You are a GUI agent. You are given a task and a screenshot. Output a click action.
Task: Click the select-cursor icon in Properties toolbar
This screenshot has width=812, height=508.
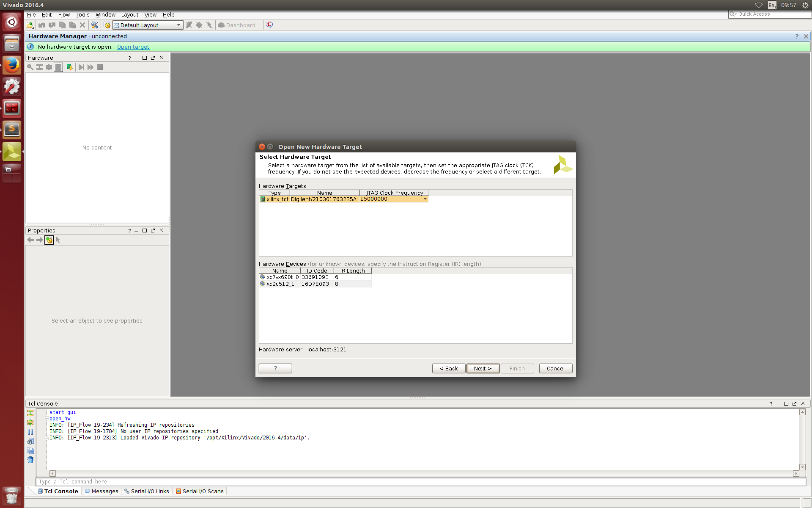[x=58, y=240]
